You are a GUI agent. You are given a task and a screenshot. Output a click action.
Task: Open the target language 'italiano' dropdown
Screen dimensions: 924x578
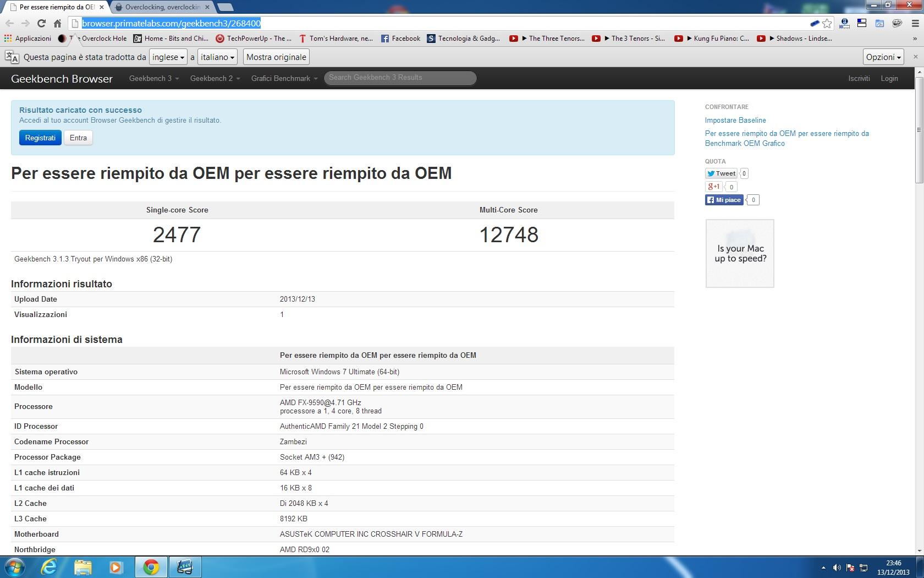218,57
